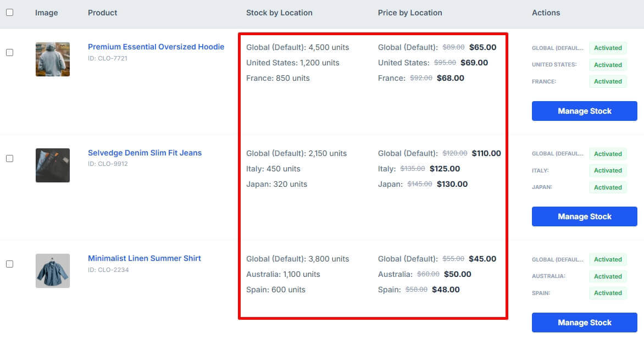Image resolution: width=644 pixels, height=339 pixels.
Task: Open Minimalist Linen Summer Shirt product page
Action: [144, 258]
